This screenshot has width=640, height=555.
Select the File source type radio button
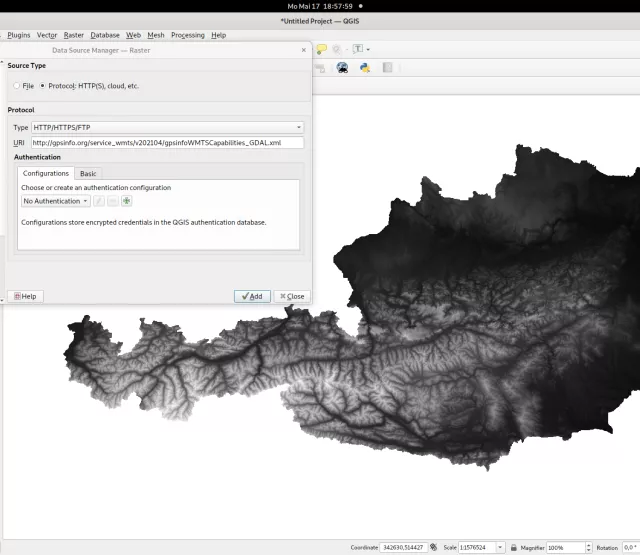coord(16,86)
